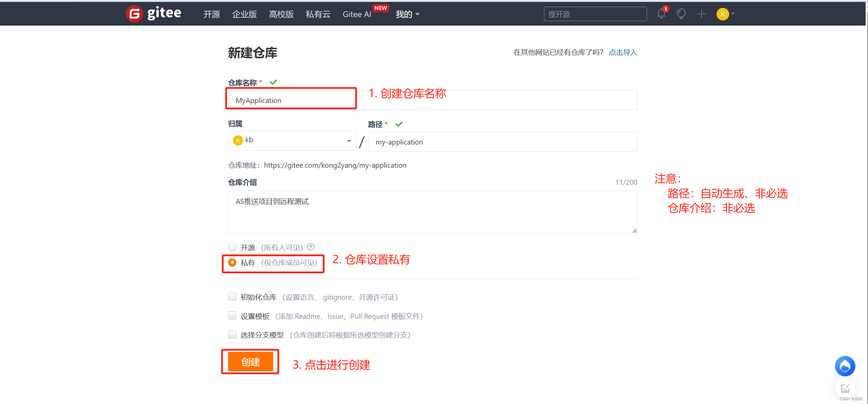Image resolution: width=868 pixels, height=404 pixels.
Task: Focus the 仓库介绍 description textarea
Action: (x=432, y=212)
